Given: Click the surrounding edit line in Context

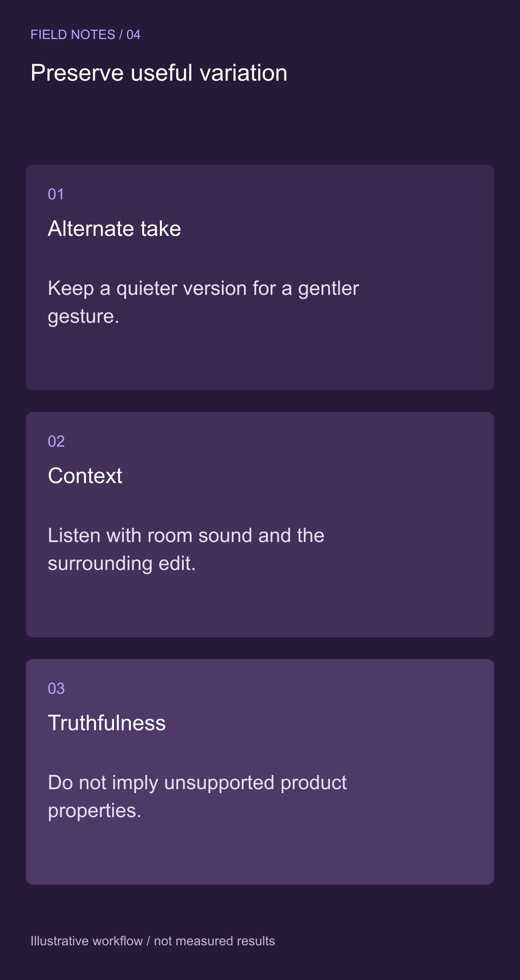Looking at the screenshot, I should coord(122,563).
